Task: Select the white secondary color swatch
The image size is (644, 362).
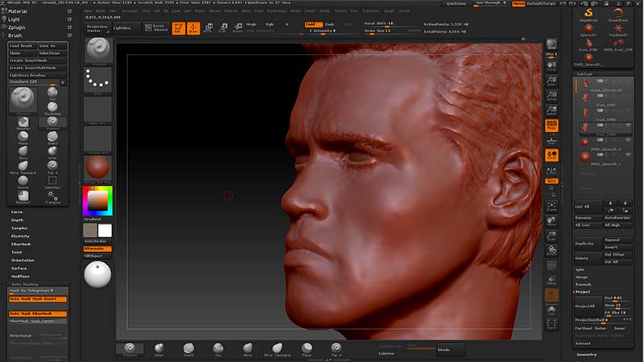Action: (105, 230)
